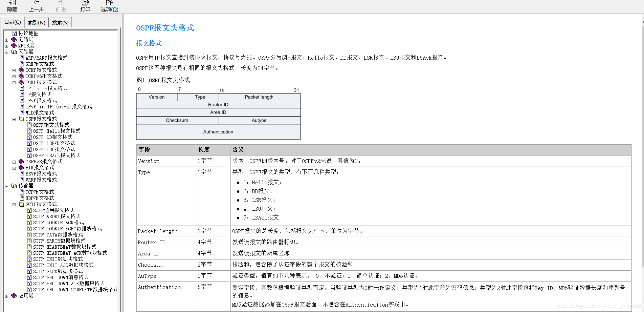The height and width of the screenshot is (312, 644).
Task: Click the OSPF报文头格式 page icon
Action: click(29, 125)
